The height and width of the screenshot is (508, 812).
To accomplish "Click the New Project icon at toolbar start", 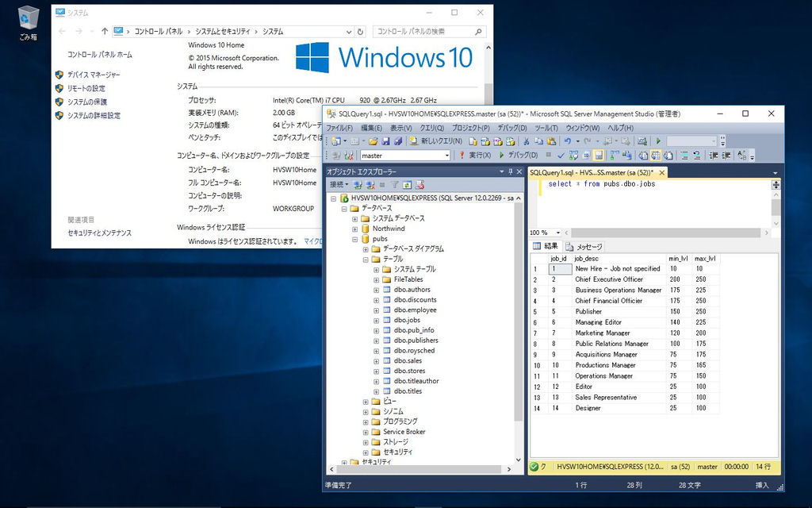I will [335, 141].
